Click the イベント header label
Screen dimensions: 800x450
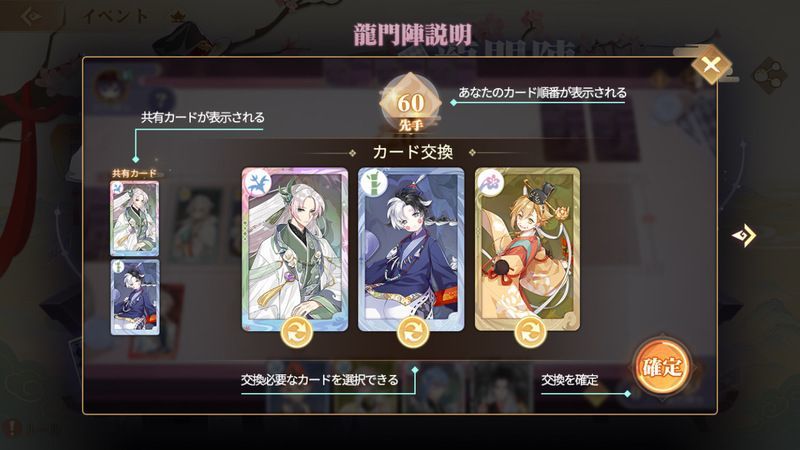click(115, 16)
